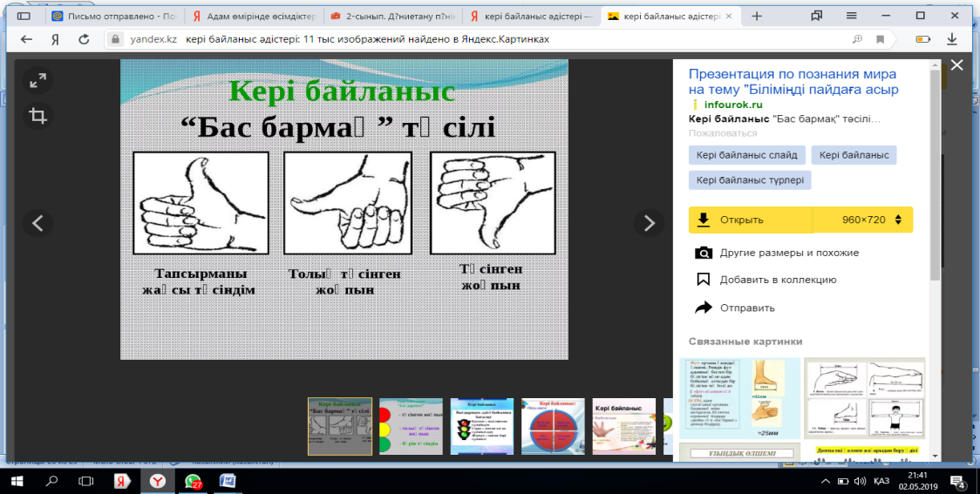Open the infourok.ru source link

(733, 105)
